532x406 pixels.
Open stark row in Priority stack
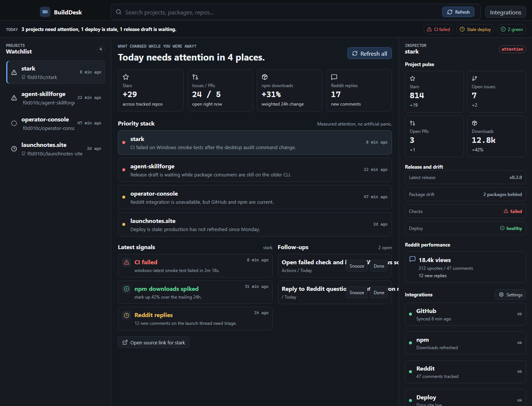coord(255,142)
